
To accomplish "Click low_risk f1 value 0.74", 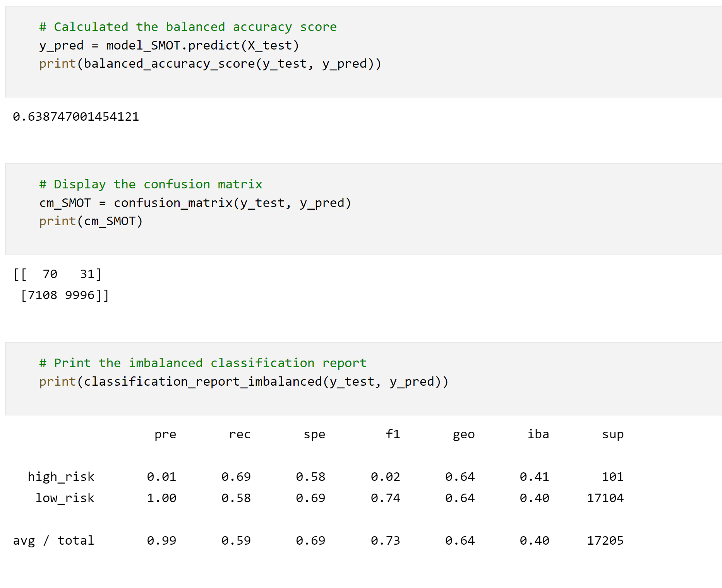I will [x=385, y=498].
